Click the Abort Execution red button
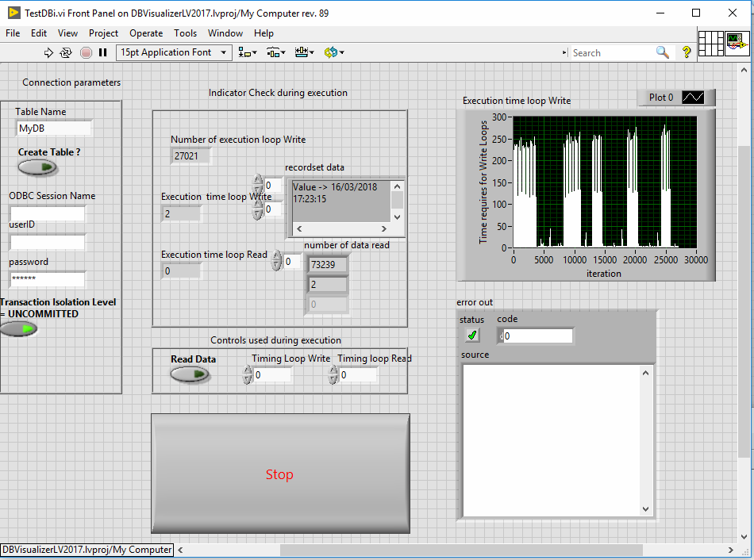 point(86,52)
